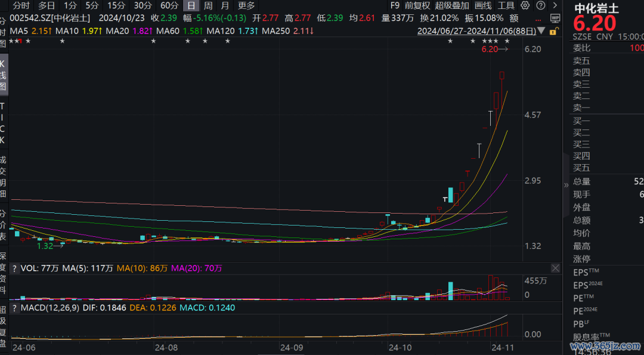Open chart settings gear icon
Viewport: 644px width, 355px height.
pos(525,5)
